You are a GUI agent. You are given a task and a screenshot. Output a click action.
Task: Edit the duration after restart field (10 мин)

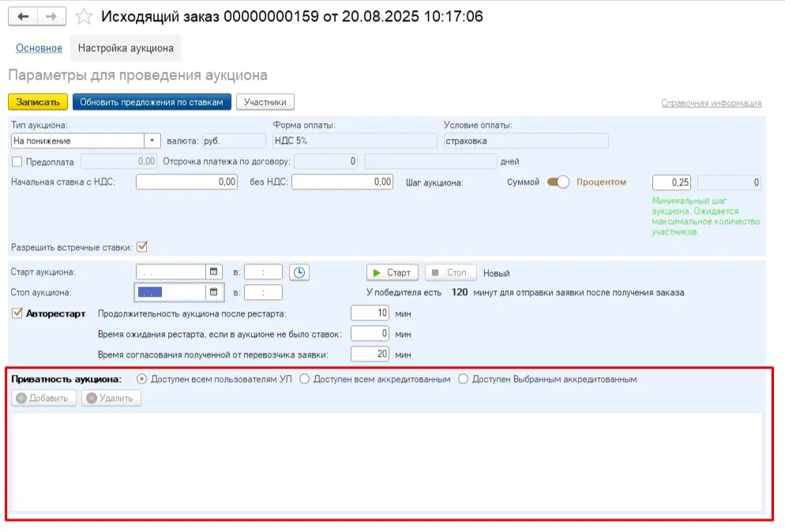[x=370, y=313]
